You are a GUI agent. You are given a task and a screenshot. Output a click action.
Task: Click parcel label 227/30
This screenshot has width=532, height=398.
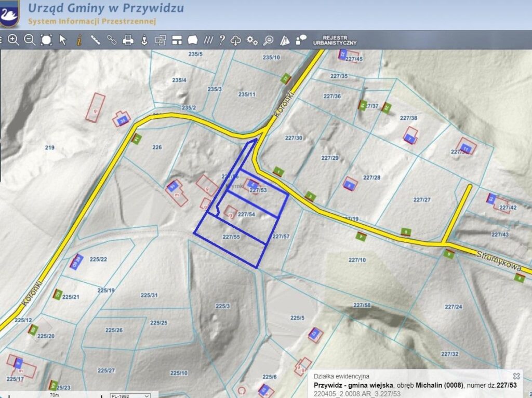294,138
